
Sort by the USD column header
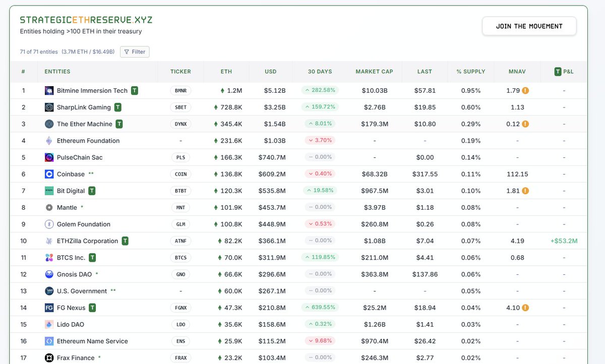point(271,72)
